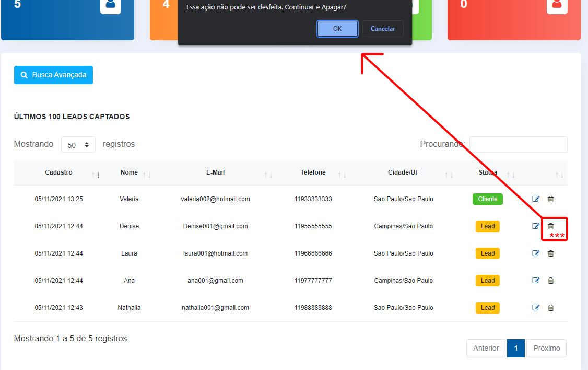Delete Valeria's lead with trash icon

tap(550, 199)
